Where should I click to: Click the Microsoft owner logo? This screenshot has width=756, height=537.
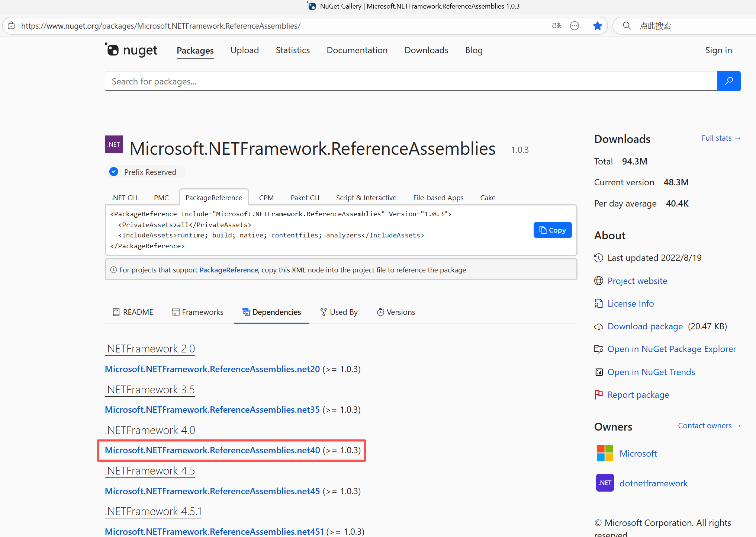(x=605, y=453)
